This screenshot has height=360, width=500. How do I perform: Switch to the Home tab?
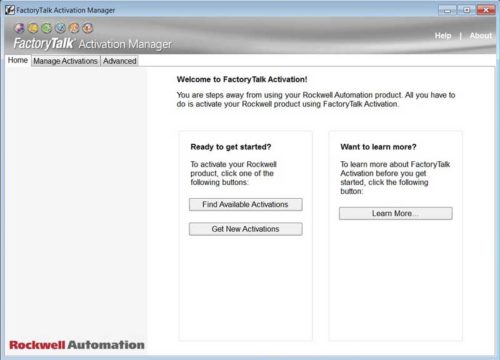click(18, 60)
